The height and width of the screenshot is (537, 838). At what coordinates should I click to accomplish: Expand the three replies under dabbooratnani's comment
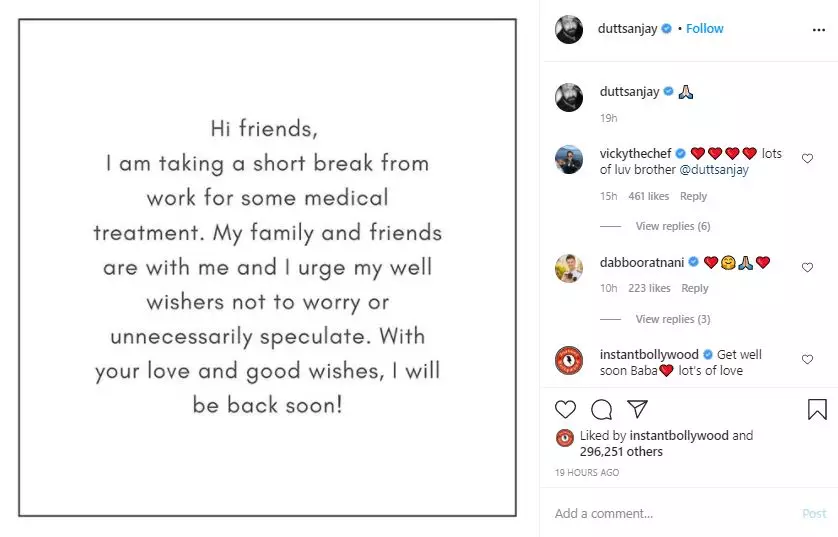pyautogui.click(x=672, y=319)
